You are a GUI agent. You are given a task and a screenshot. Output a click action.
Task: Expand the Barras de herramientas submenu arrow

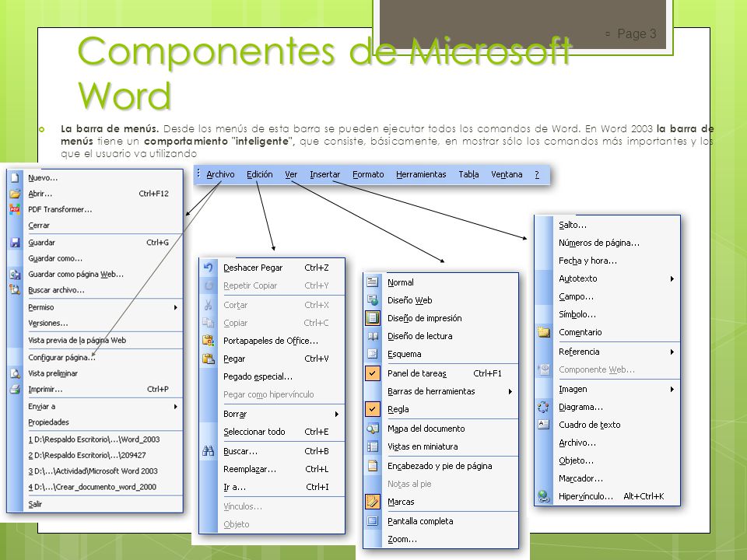(510, 391)
